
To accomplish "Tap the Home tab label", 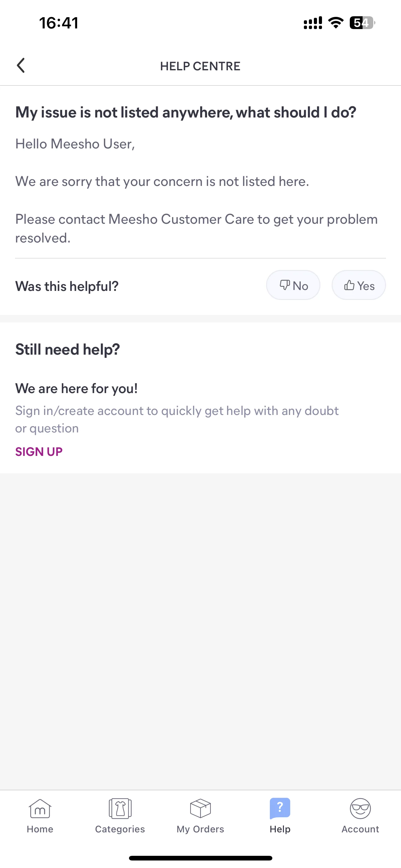I will click(x=40, y=829).
